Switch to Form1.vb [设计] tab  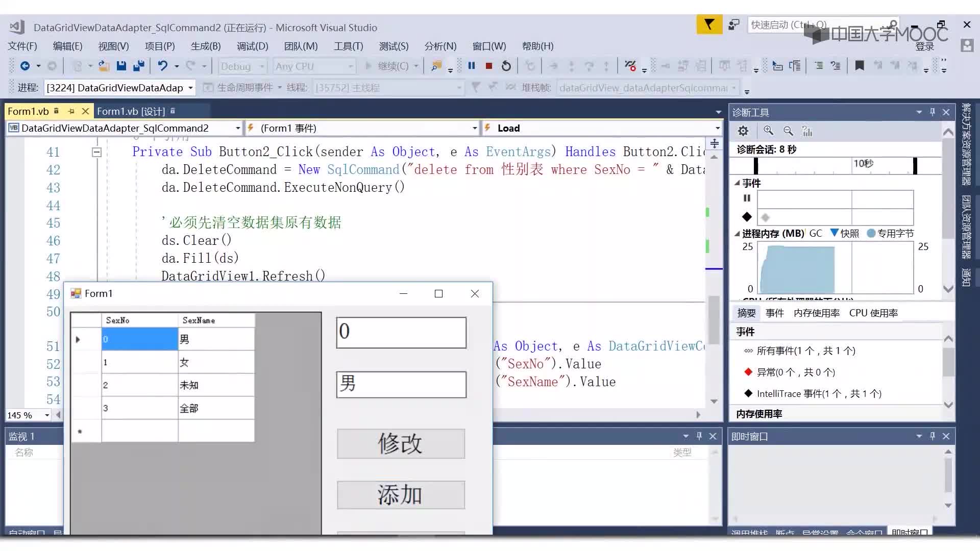tap(131, 111)
